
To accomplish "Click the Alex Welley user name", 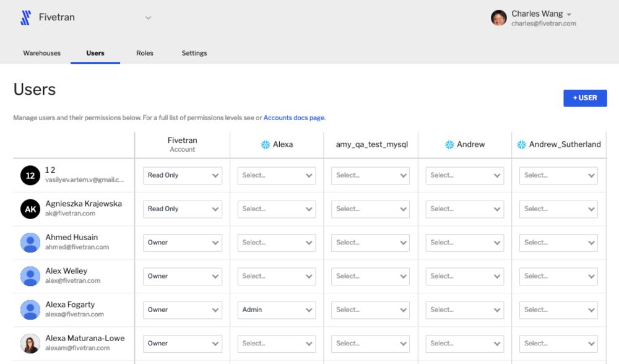I will tap(66, 271).
